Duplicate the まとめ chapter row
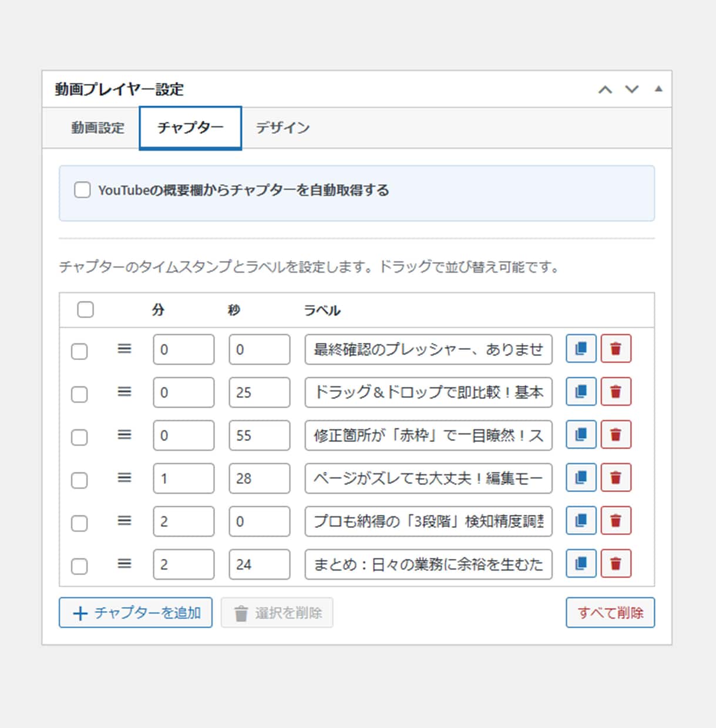The width and height of the screenshot is (716, 728). [581, 563]
